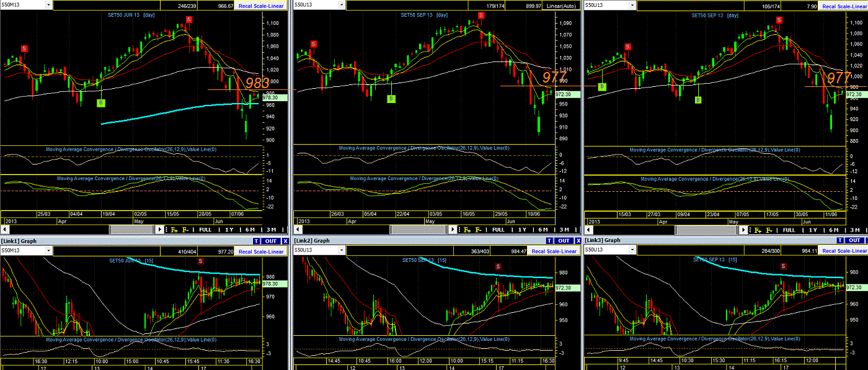Viewport: 868px width, 370px height.
Task: Click Recal Scale-Linear in Link3 Graph
Action: (844, 251)
